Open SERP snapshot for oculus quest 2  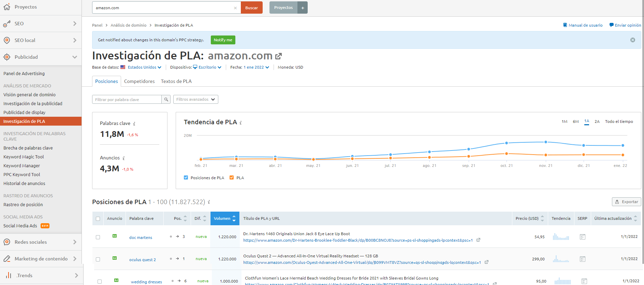pyautogui.click(x=583, y=259)
